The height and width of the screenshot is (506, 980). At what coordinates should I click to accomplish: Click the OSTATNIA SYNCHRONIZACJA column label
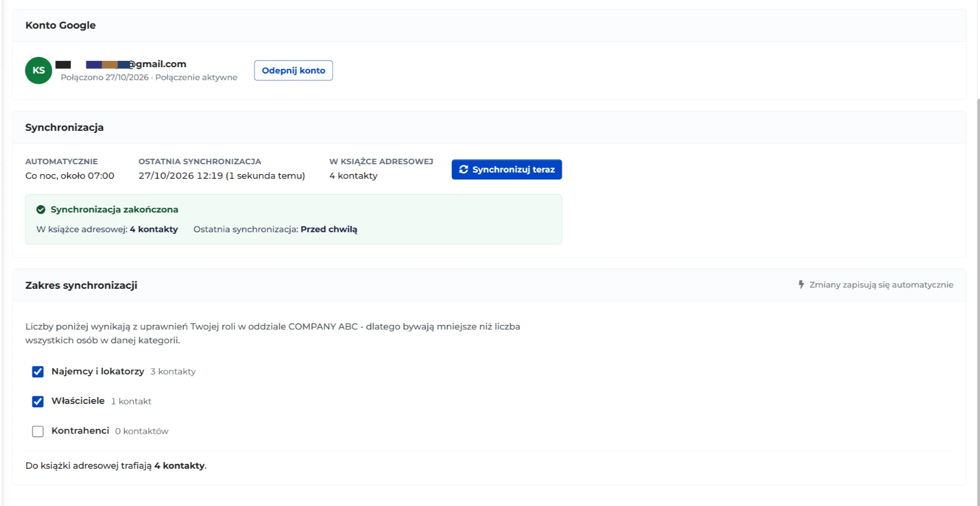click(x=200, y=162)
